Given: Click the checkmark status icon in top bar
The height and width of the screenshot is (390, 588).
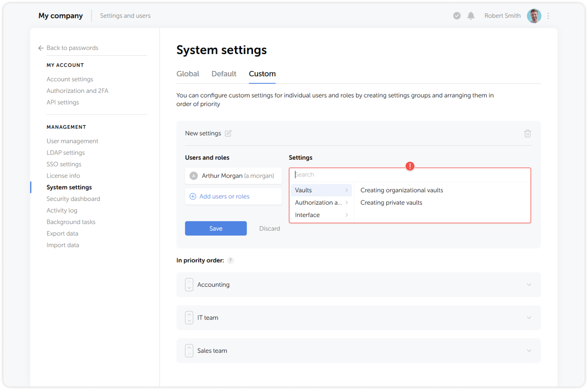Looking at the screenshot, I should [x=457, y=16].
